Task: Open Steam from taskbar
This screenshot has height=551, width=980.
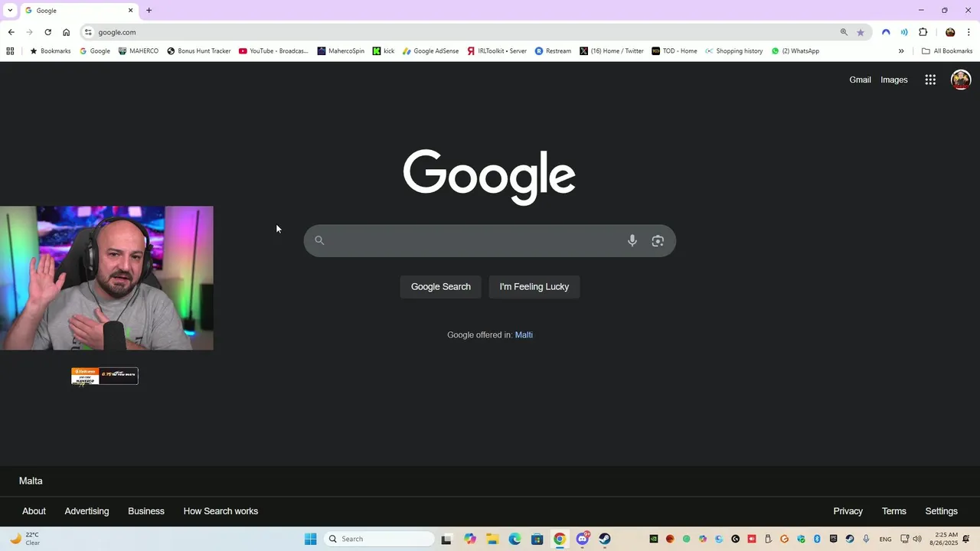Action: (605, 539)
